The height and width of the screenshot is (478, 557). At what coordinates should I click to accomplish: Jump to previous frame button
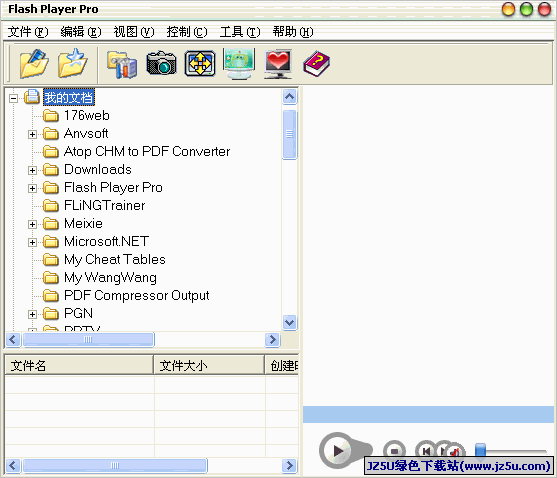[426, 451]
